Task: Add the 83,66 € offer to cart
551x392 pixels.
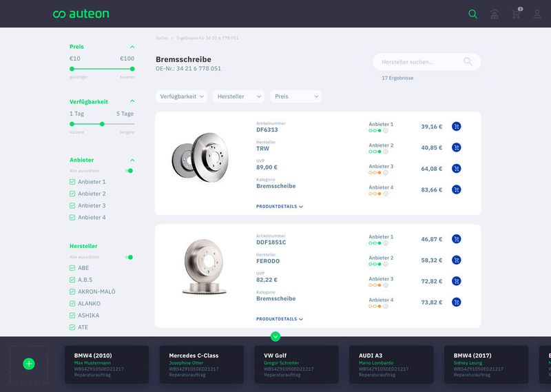Action: (456, 190)
